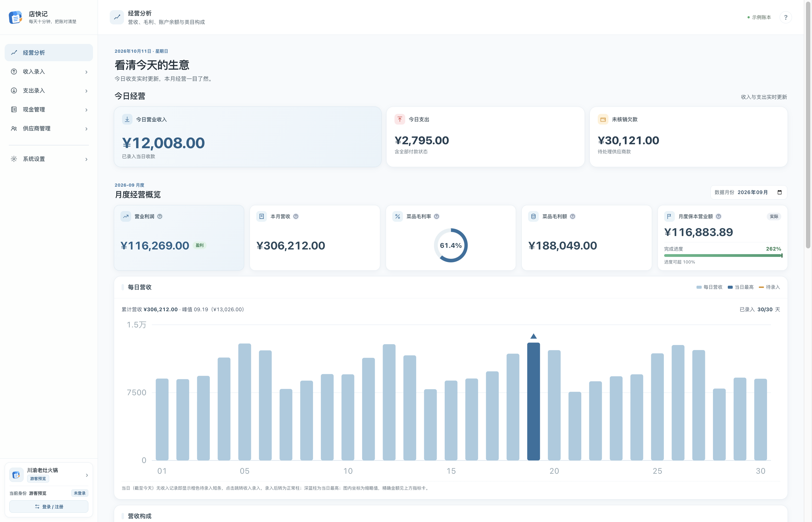The width and height of the screenshot is (812, 522).
Task: Click the 未登录 status badge
Action: pos(80,493)
